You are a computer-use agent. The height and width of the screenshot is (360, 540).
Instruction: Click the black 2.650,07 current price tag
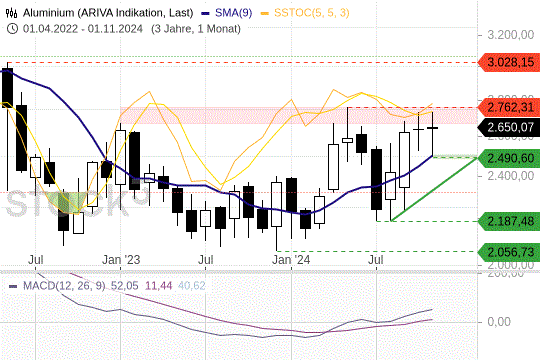point(509,127)
